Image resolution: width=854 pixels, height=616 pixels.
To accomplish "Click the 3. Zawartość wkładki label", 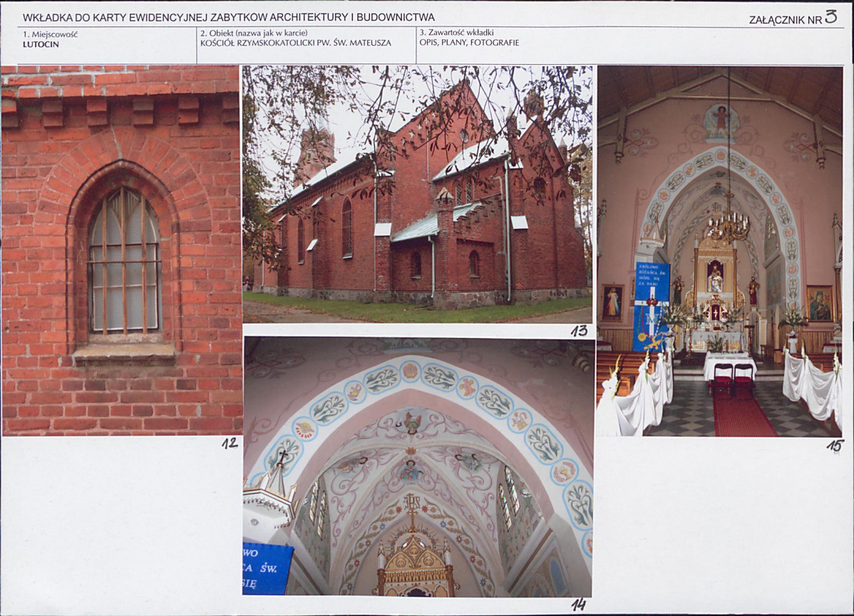I will pyautogui.click(x=456, y=33).
